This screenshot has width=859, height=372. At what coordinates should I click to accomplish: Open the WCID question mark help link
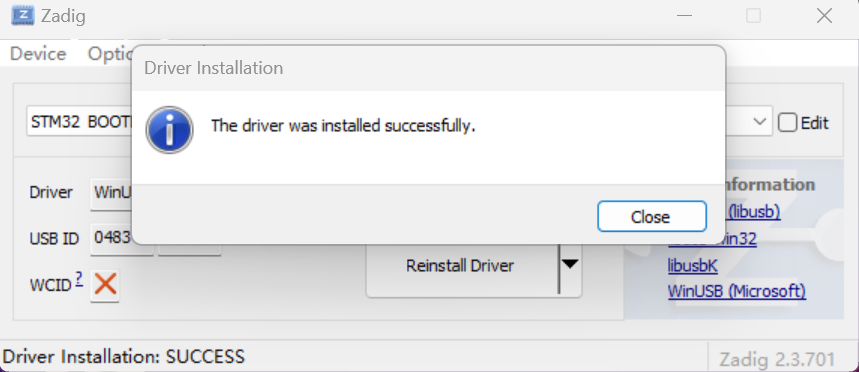click(x=79, y=281)
